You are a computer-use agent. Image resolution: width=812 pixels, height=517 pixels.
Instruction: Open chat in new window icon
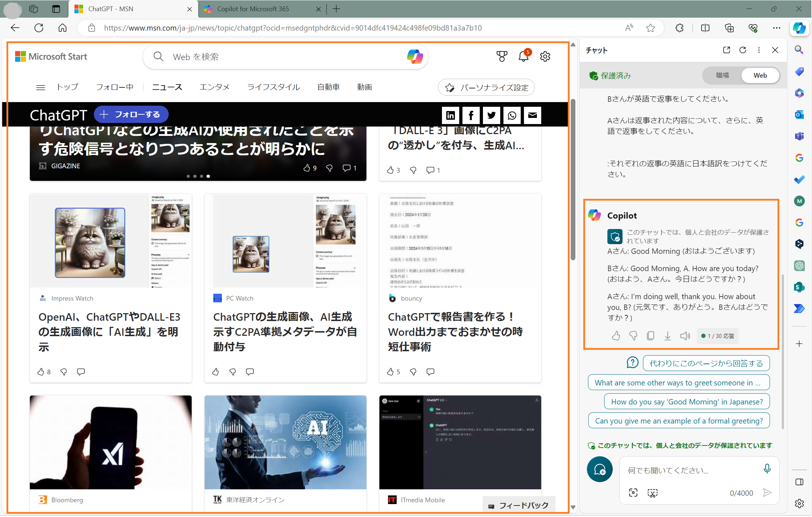pyautogui.click(x=726, y=50)
